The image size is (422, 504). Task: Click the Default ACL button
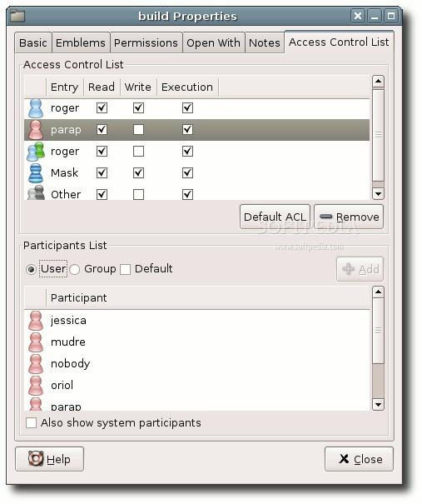click(x=276, y=217)
